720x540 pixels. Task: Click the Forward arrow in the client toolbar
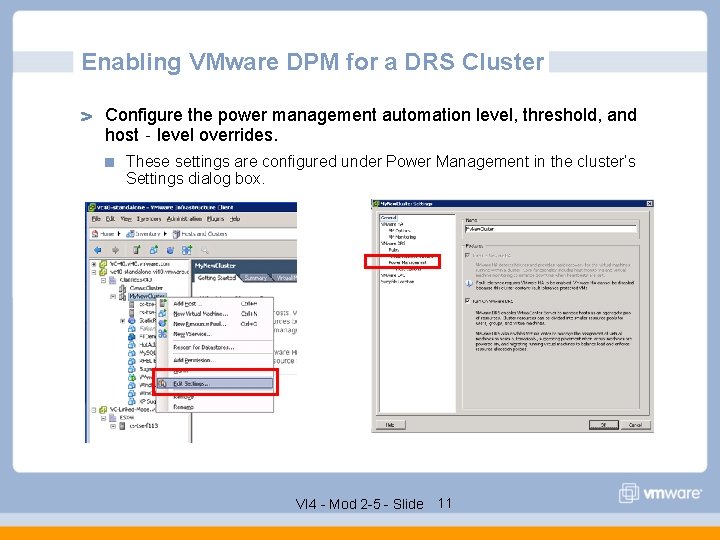(115, 250)
